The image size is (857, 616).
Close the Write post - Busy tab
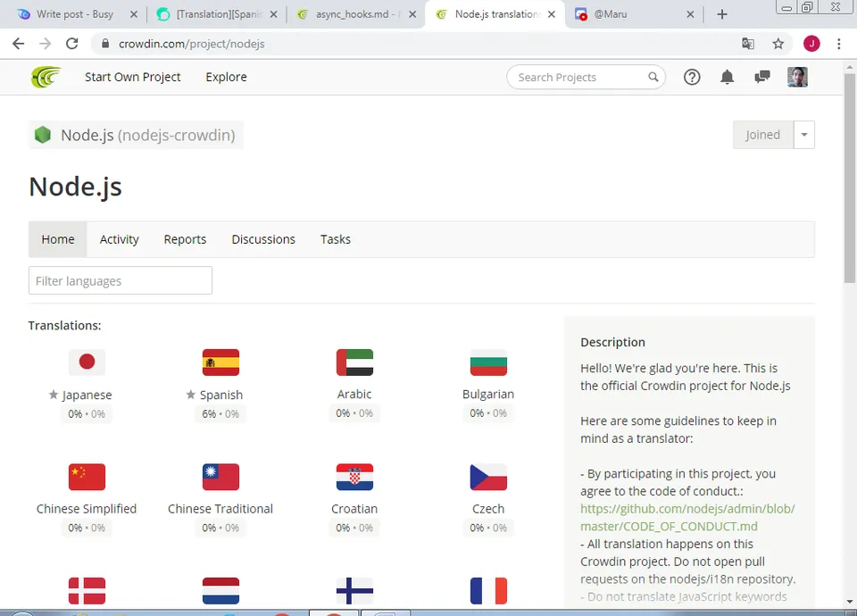[134, 14]
